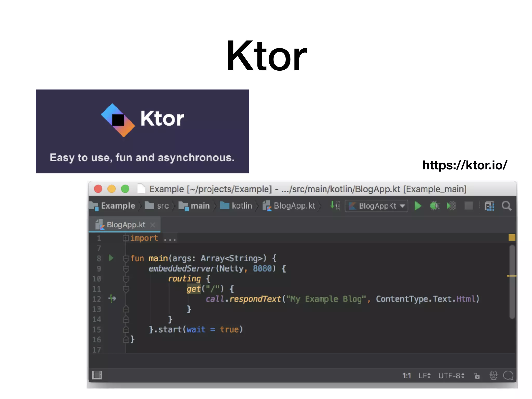The image size is (532, 399).
Task: Open Project Structure icon in toolbar
Action: pos(489,206)
